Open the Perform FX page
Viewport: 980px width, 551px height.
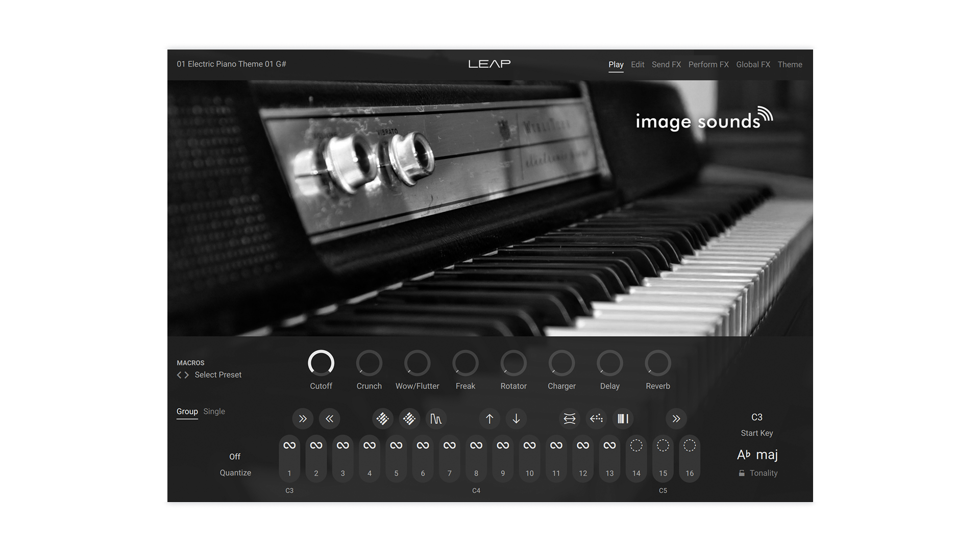tap(708, 64)
